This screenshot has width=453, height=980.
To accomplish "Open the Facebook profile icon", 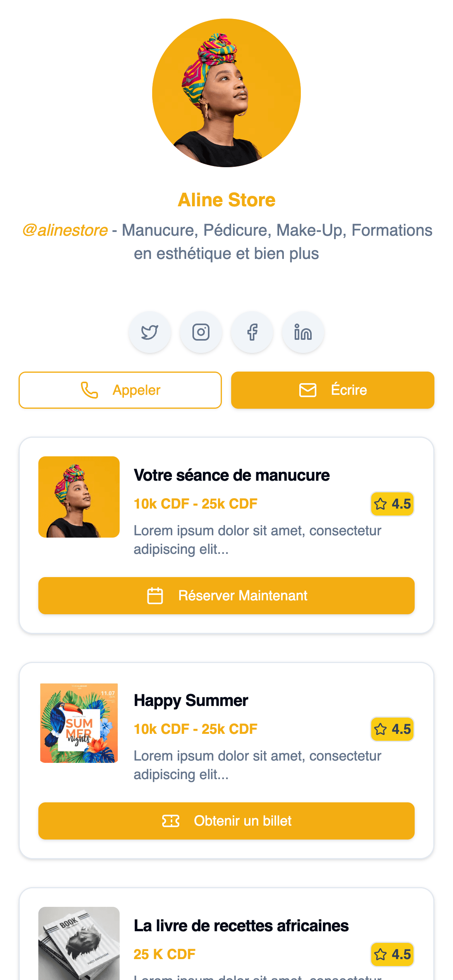I will coord(252,332).
